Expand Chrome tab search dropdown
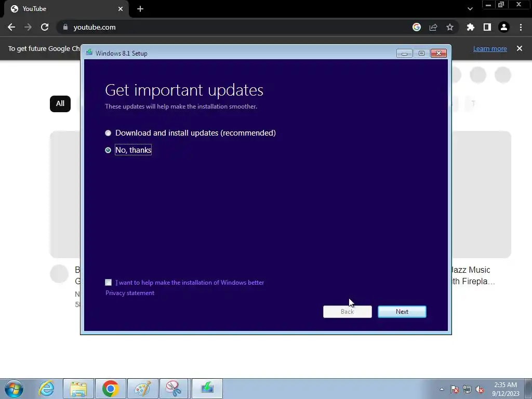Viewport: 532px width, 399px height. pyautogui.click(x=470, y=9)
